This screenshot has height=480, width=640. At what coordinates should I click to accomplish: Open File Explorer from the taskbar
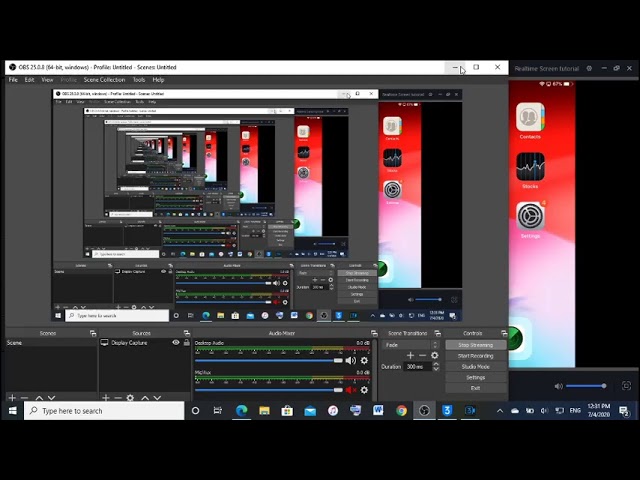264,411
